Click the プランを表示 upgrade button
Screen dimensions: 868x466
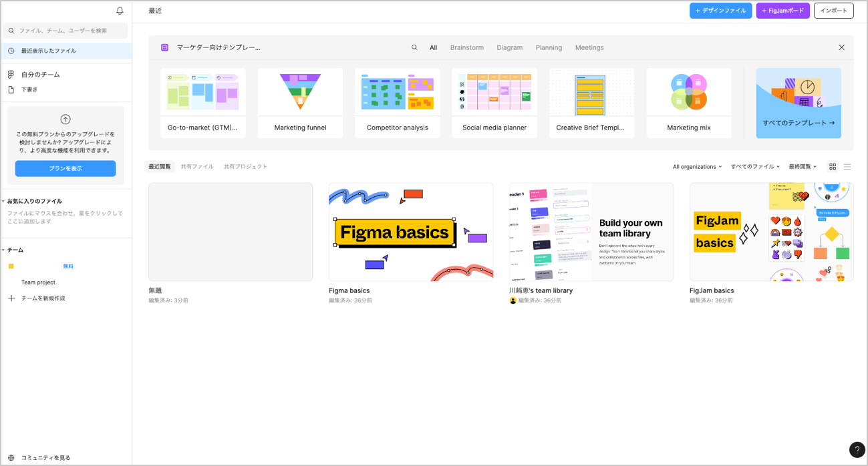point(65,168)
